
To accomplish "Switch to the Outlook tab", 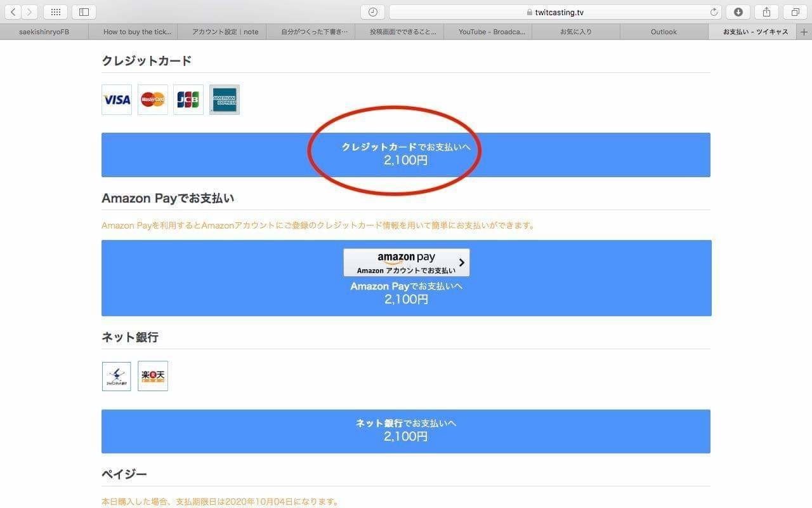I will tap(664, 32).
